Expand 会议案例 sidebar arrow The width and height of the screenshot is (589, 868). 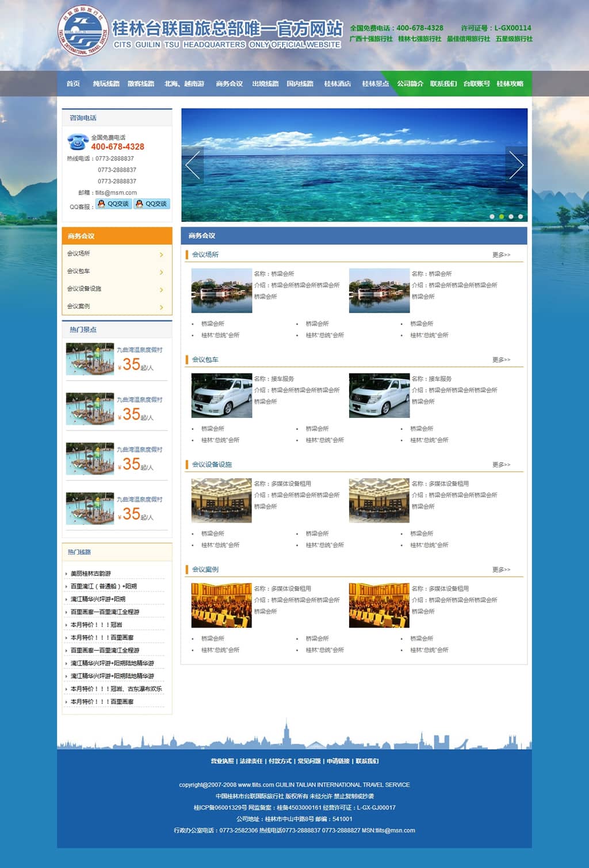[161, 308]
